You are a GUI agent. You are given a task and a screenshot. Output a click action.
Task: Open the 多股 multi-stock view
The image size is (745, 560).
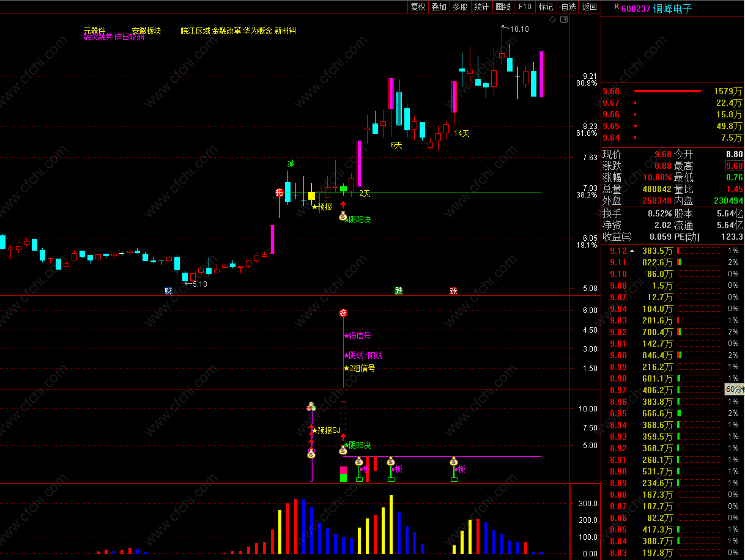(x=460, y=7)
